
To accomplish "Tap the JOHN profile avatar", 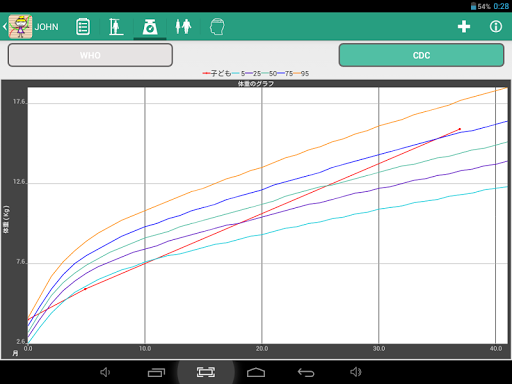I will tap(20, 27).
